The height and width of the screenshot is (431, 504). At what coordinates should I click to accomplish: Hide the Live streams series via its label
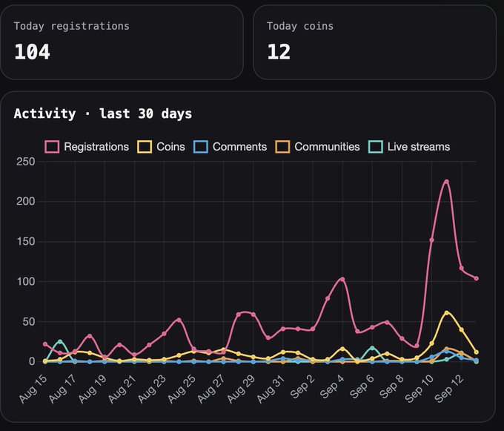pos(419,147)
